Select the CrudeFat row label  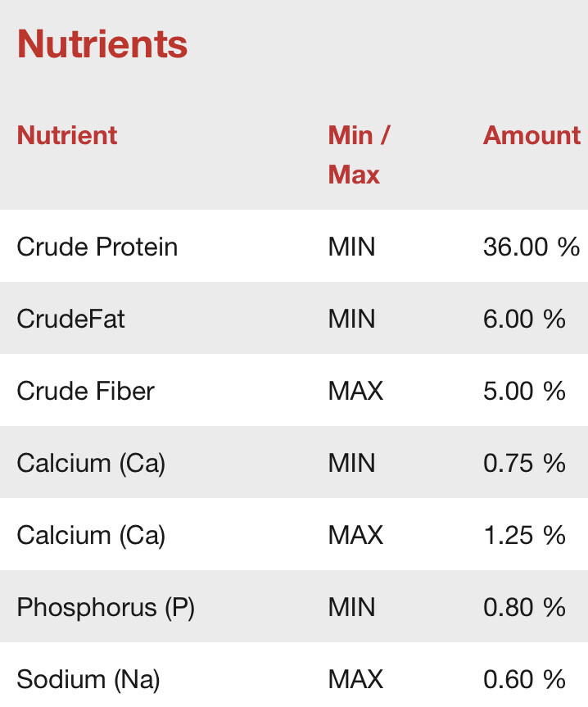[70, 319]
